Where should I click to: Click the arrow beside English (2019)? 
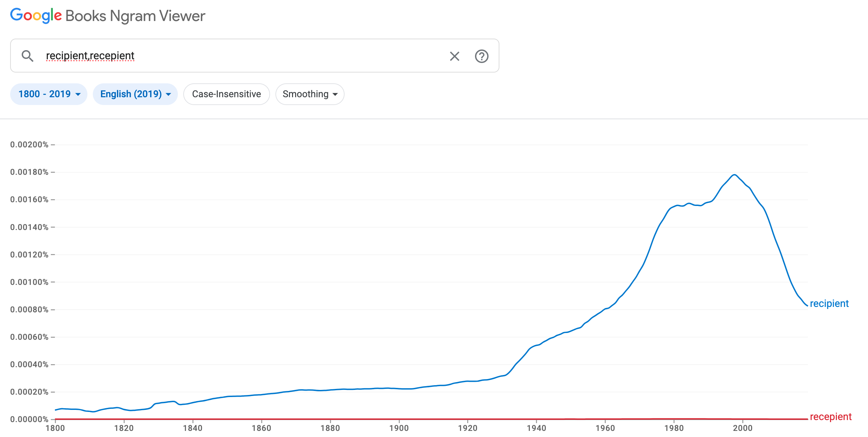[x=168, y=94]
